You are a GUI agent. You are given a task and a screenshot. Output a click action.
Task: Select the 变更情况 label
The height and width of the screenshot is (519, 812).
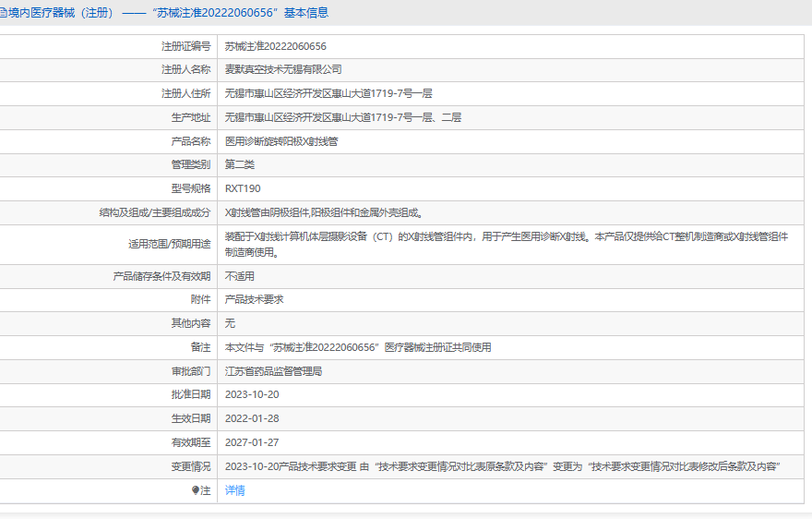pyautogui.click(x=191, y=466)
